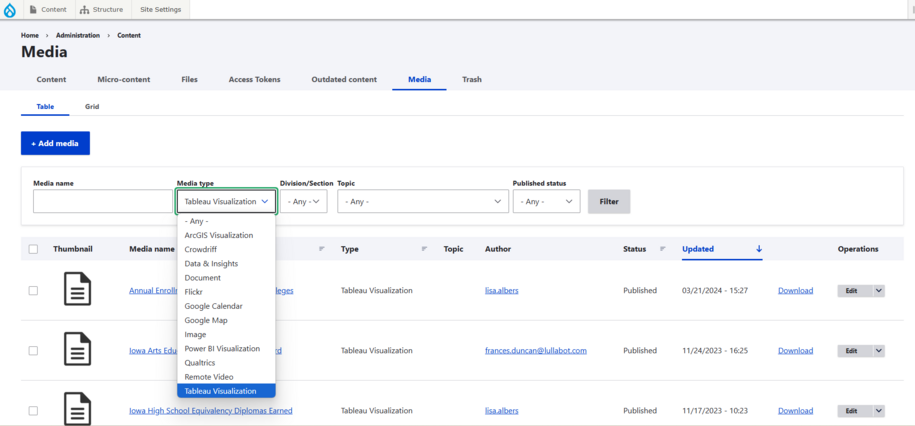Screen dimensions: 915x426
Task: Click the Filter button
Action: click(609, 201)
